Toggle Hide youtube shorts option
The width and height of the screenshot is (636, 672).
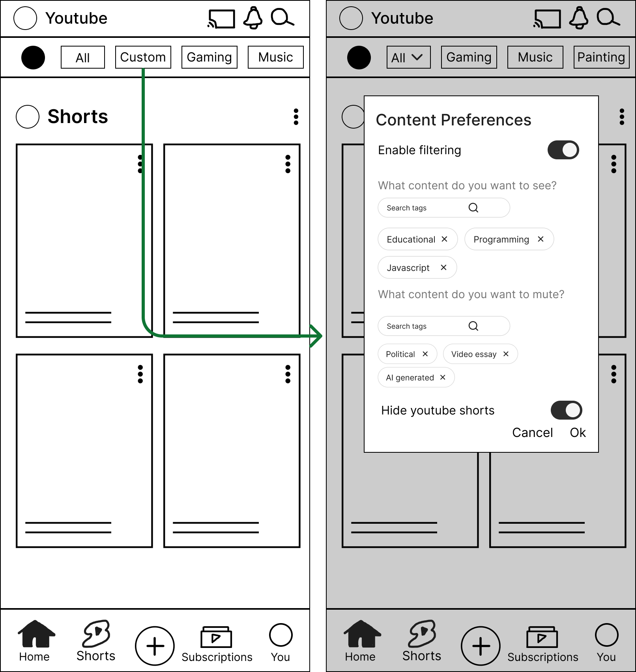pyautogui.click(x=566, y=410)
